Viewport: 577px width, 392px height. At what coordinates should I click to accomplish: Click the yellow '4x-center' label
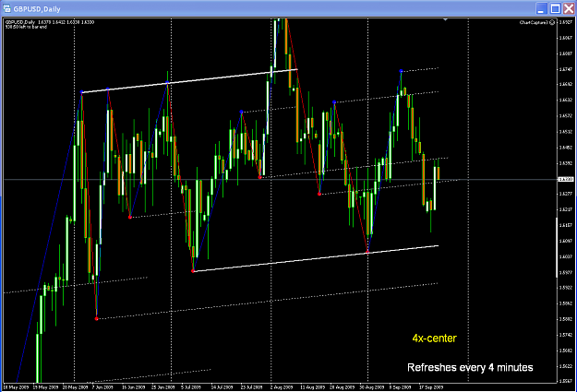click(x=435, y=338)
